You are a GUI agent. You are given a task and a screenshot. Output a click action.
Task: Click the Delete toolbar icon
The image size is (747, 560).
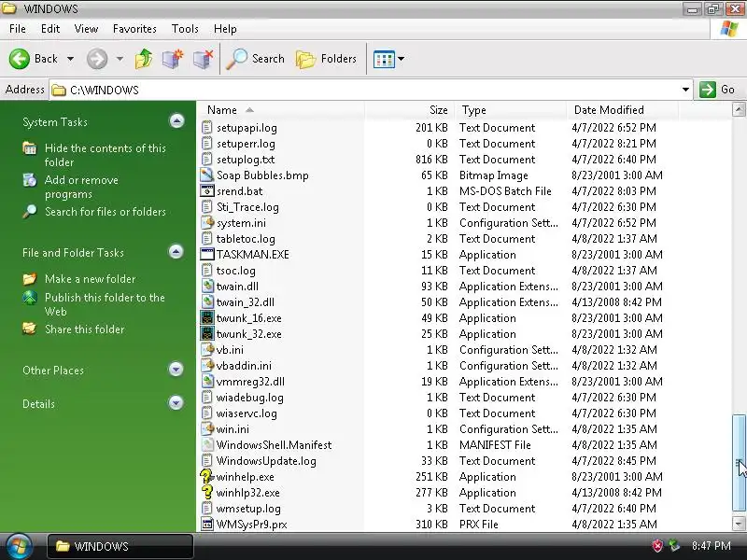click(203, 59)
